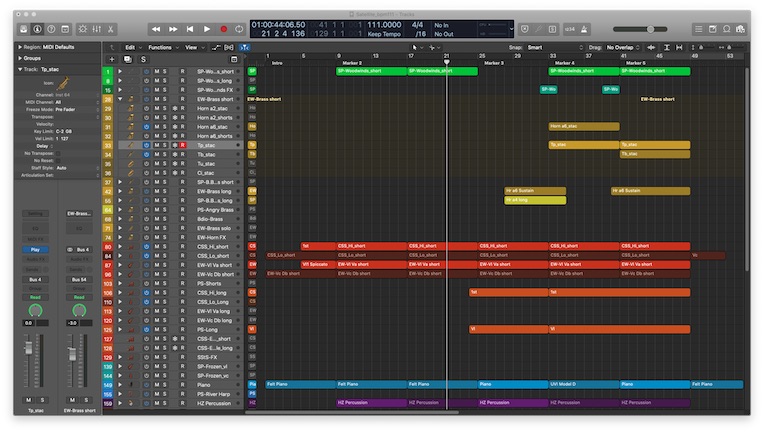Screen dimensions: 764x432
Task: Open the Functions menu
Action: [162, 47]
